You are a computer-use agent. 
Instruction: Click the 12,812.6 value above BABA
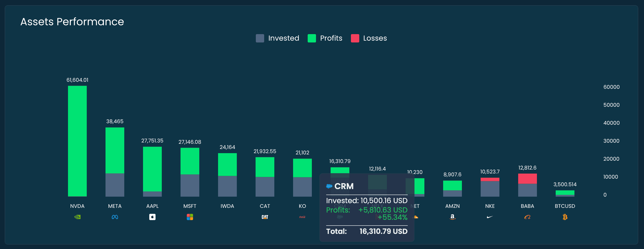coord(528,168)
